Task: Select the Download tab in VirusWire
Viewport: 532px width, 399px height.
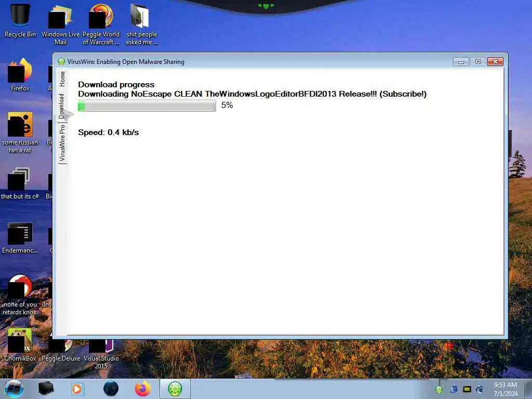Action: pos(62,106)
